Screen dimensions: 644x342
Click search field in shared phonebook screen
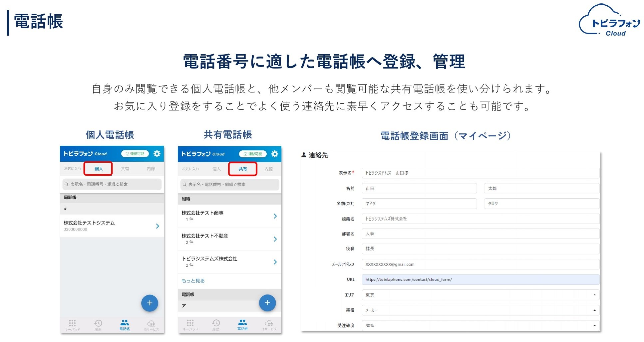pyautogui.click(x=230, y=185)
